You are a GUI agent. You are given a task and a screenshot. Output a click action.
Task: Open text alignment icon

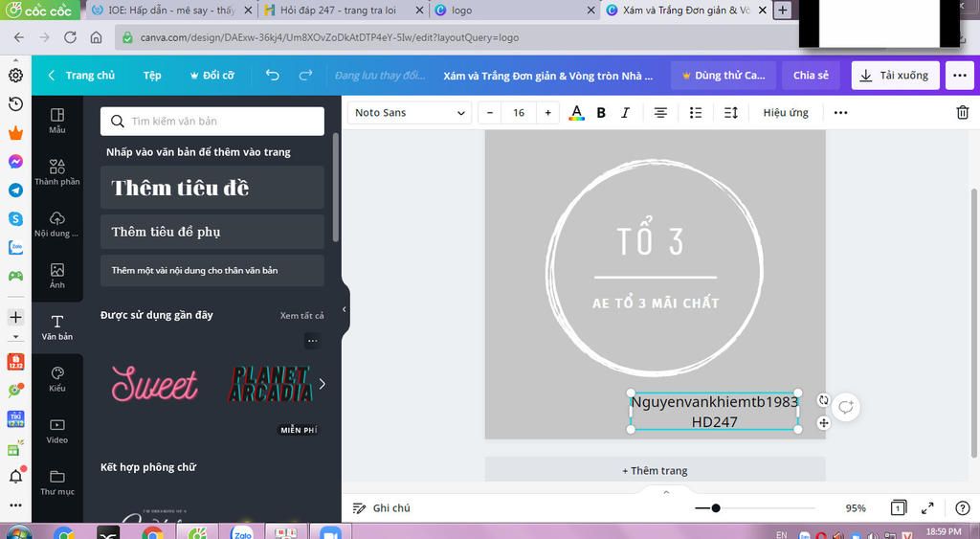tap(660, 113)
